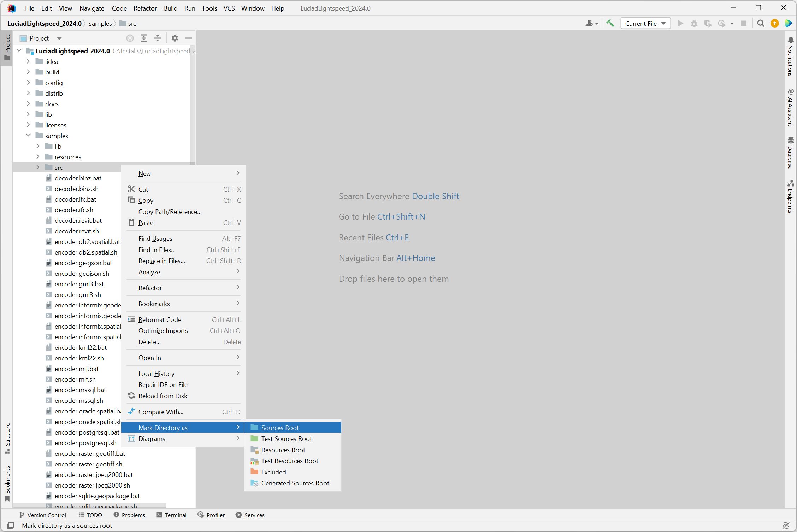
Task: Click the power save icon in status bar
Action: pos(786,525)
